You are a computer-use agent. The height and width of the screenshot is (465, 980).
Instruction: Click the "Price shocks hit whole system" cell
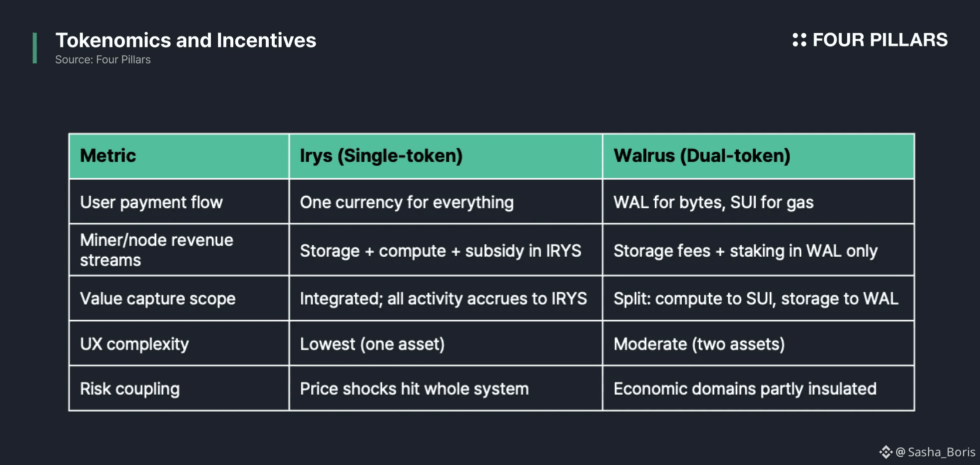(x=414, y=389)
